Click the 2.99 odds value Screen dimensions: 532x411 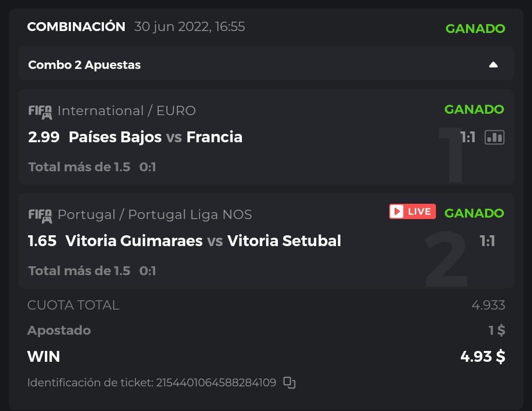pos(44,137)
